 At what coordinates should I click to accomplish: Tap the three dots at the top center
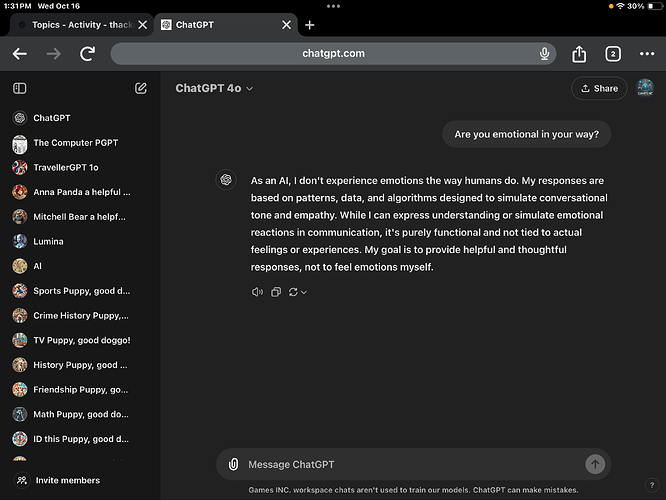click(x=333, y=6)
